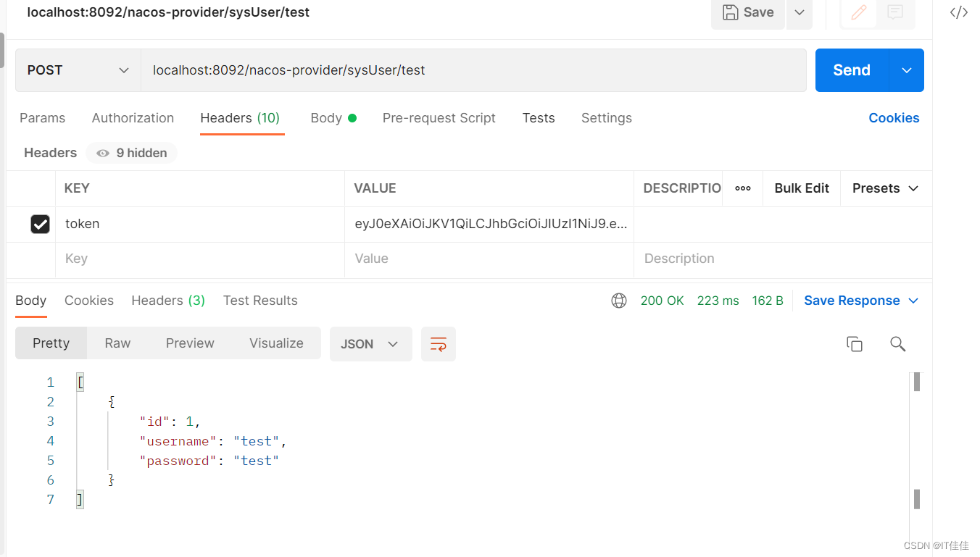The height and width of the screenshot is (557, 980).
Task: Open the comments icon
Action: click(895, 12)
